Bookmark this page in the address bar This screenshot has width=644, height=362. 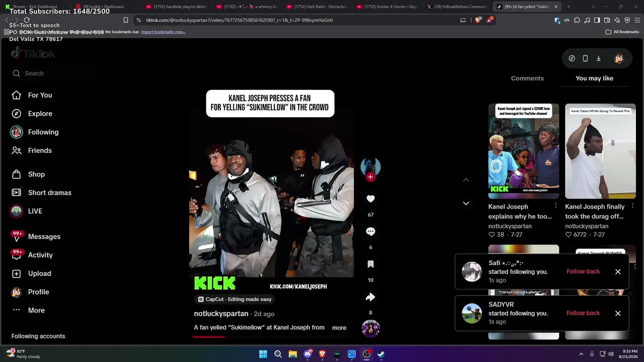[x=125, y=20]
